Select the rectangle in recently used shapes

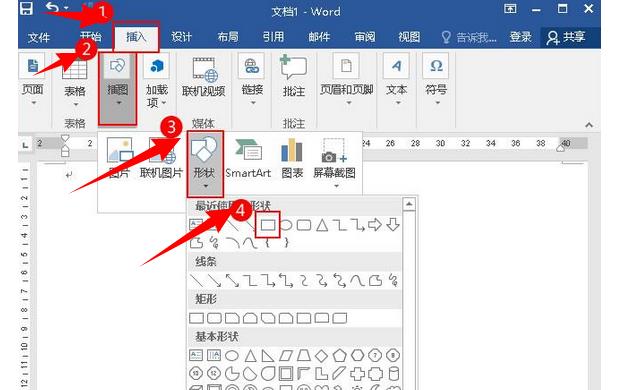click(x=268, y=225)
